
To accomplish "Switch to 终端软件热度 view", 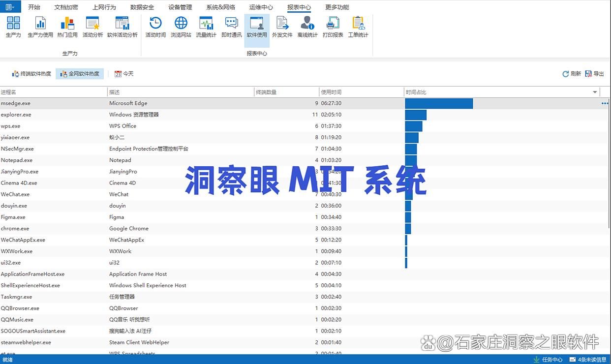I will [31, 74].
